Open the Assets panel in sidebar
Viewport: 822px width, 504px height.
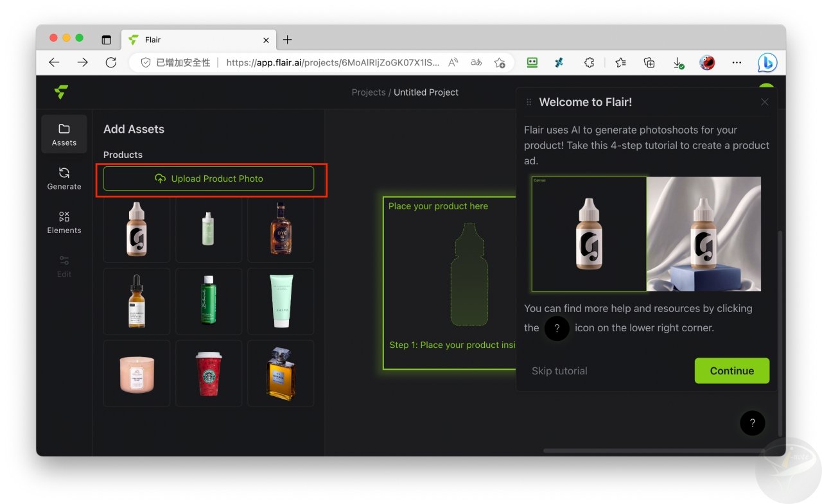(x=64, y=134)
